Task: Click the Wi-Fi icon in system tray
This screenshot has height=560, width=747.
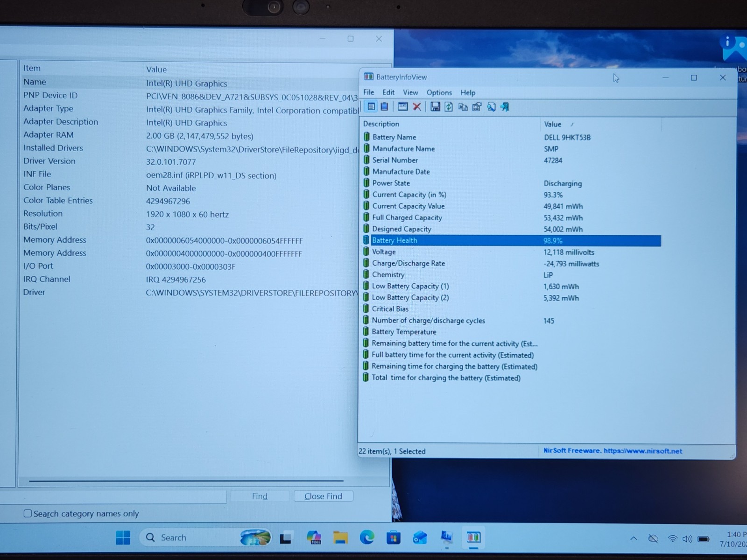Action: (x=672, y=539)
